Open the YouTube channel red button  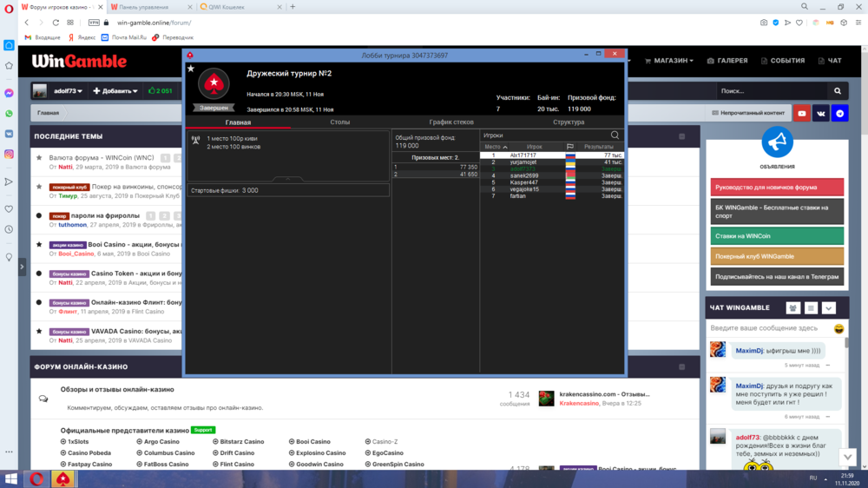(802, 113)
